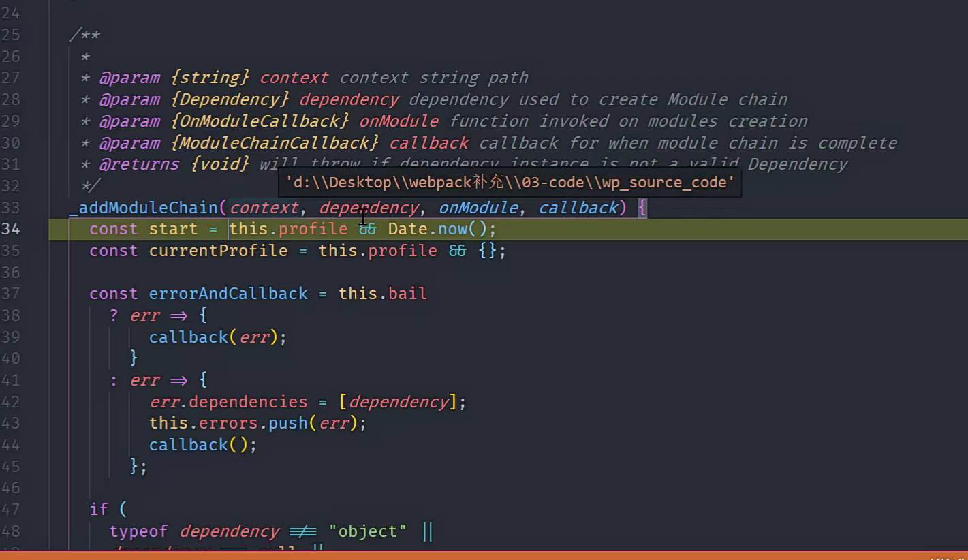This screenshot has height=560, width=968.
Task: Click the context parameter in the method signature
Action: coord(264,208)
